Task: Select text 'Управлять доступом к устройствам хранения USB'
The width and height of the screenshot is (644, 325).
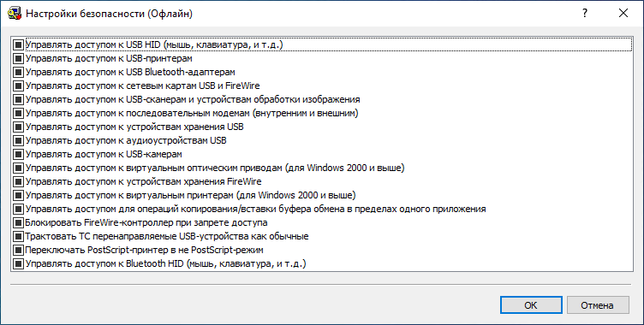Action: (x=134, y=127)
